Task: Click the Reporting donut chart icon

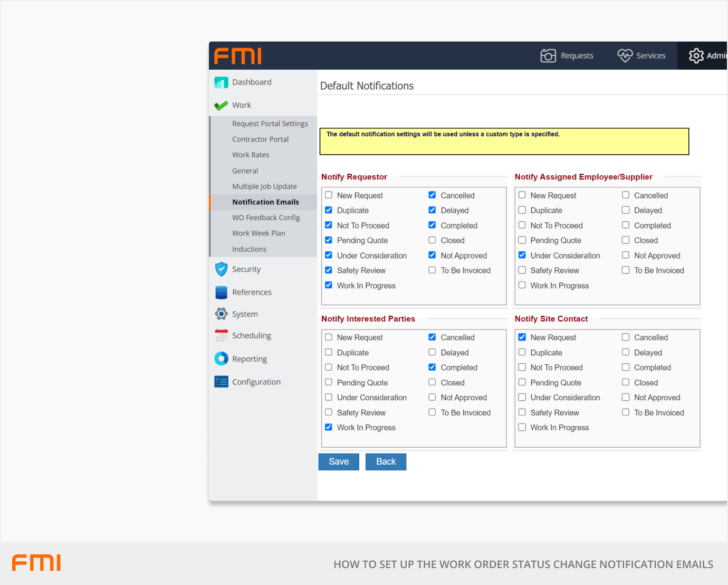Action: [x=221, y=359]
